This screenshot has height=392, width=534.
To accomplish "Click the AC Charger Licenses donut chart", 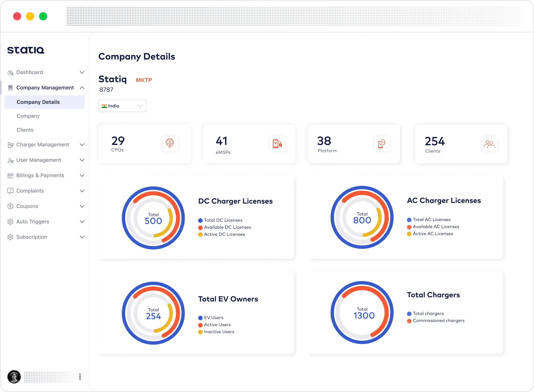I will [x=362, y=217].
